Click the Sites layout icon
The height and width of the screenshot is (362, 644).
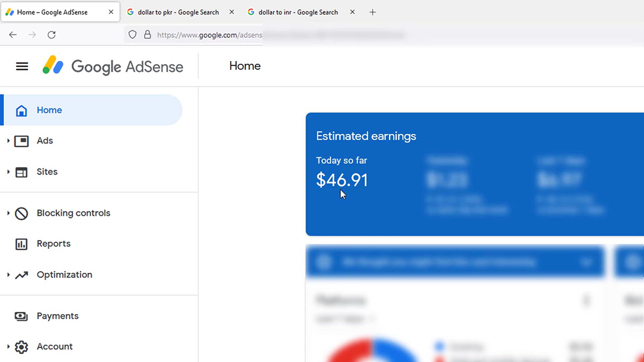pos(21,172)
